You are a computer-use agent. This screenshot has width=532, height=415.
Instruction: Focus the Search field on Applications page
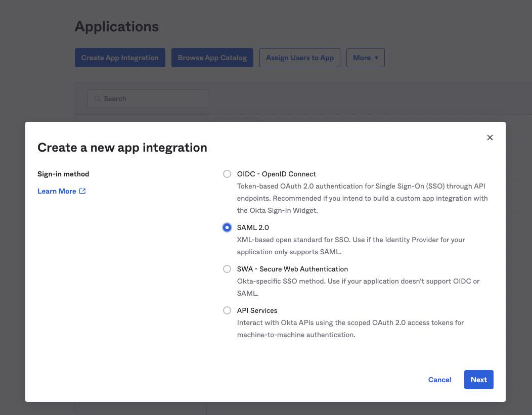tap(148, 99)
